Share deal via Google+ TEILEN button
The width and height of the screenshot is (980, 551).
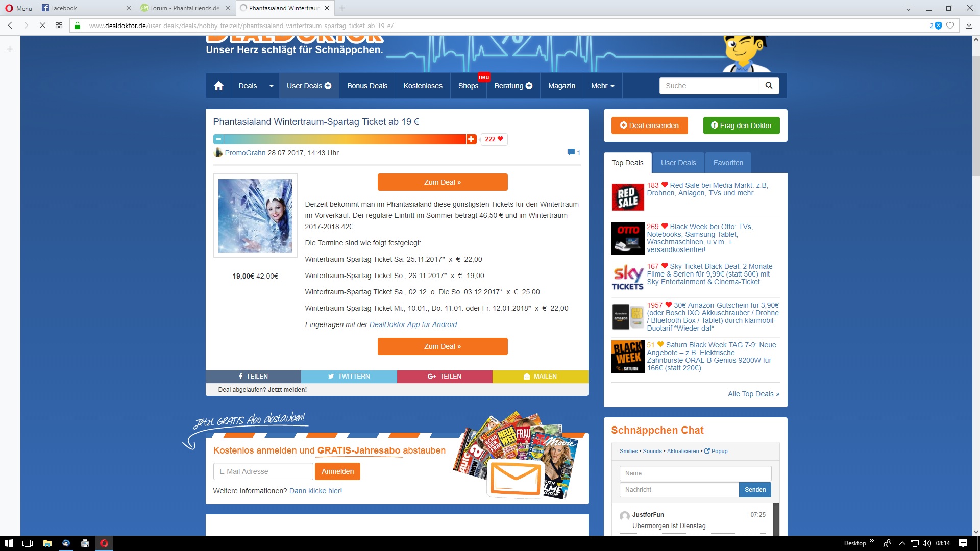point(445,377)
